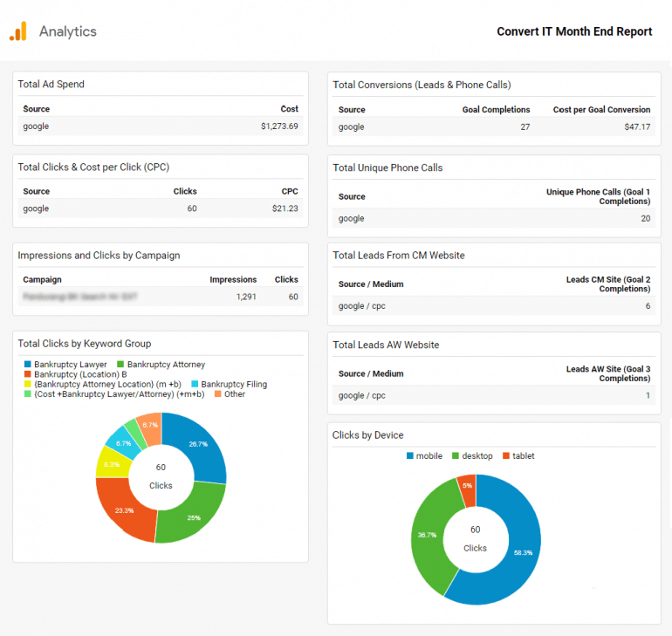
Task: Click the 26.7% slice in Keyword Group chart
Action: 200,445
